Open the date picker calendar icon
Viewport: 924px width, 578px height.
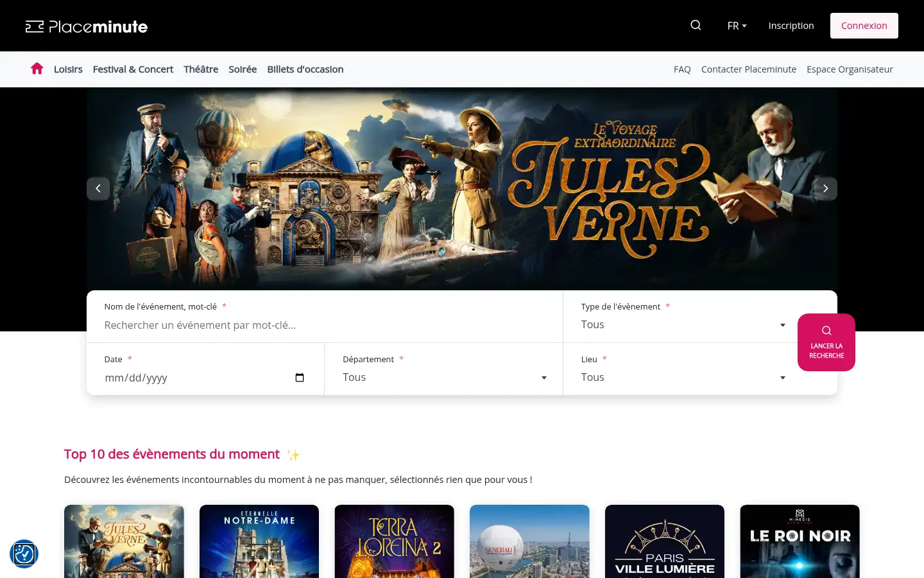[x=300, y=378]
